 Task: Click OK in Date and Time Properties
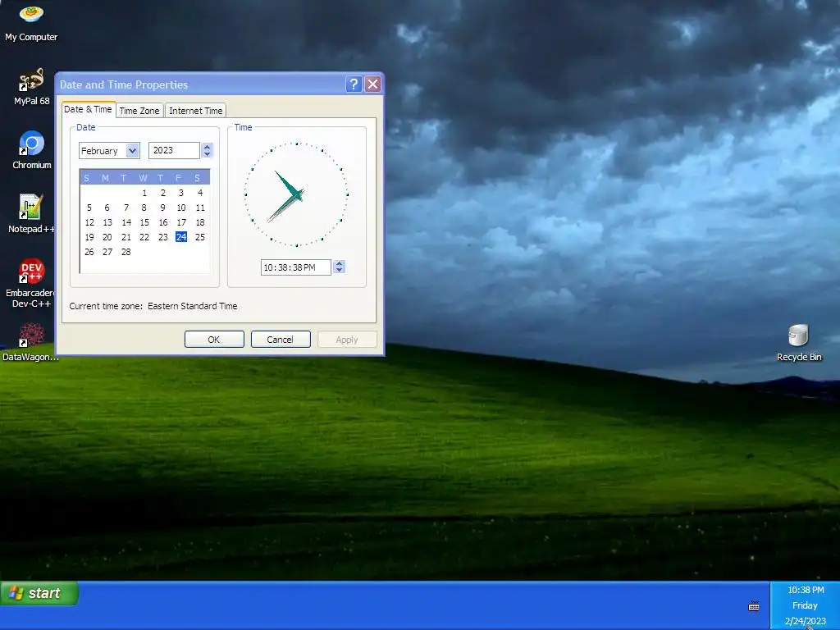tap(214, 339)
